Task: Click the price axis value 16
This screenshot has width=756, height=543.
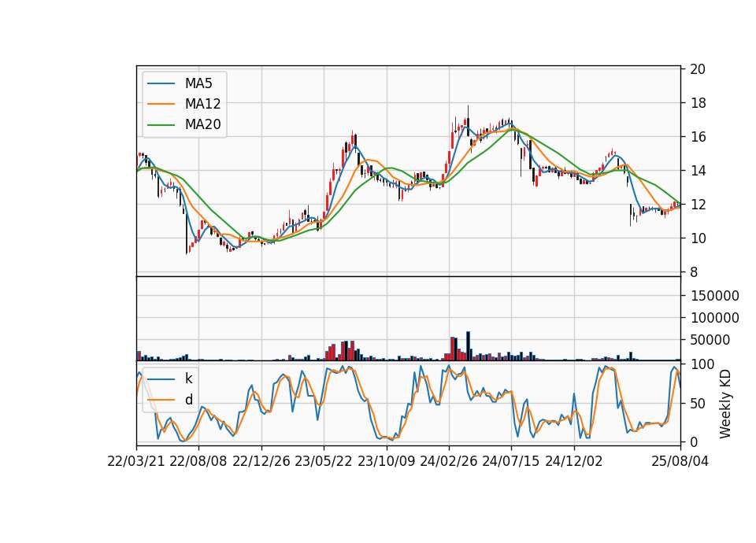Action: [698, 137]
